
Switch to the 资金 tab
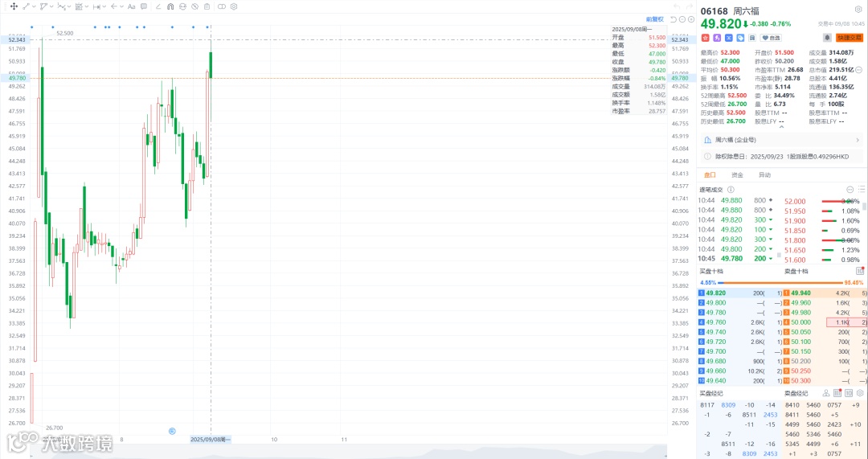point(737,175)
